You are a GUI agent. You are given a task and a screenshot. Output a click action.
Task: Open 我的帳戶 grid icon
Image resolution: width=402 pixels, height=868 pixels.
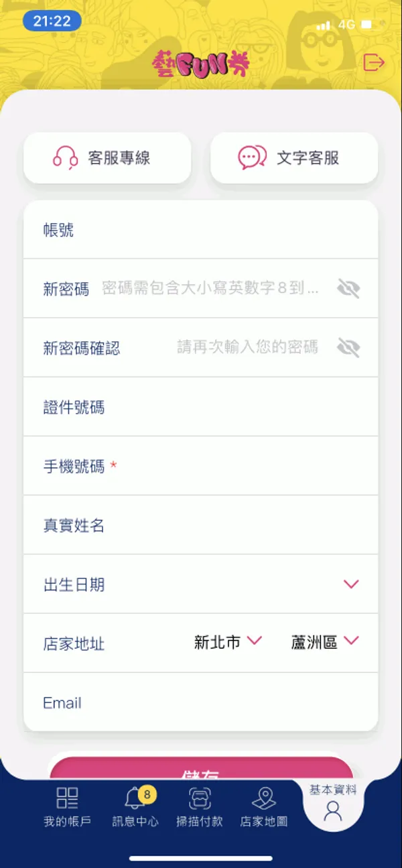67,798
